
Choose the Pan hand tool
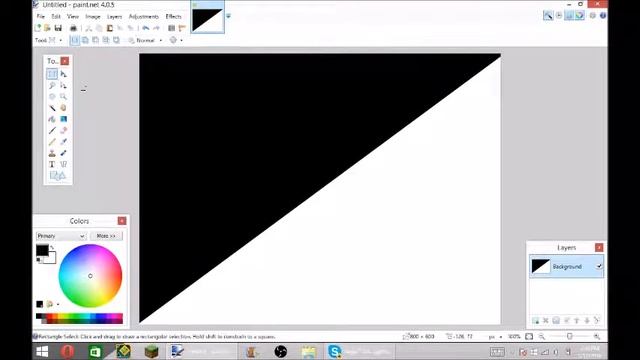63,108
